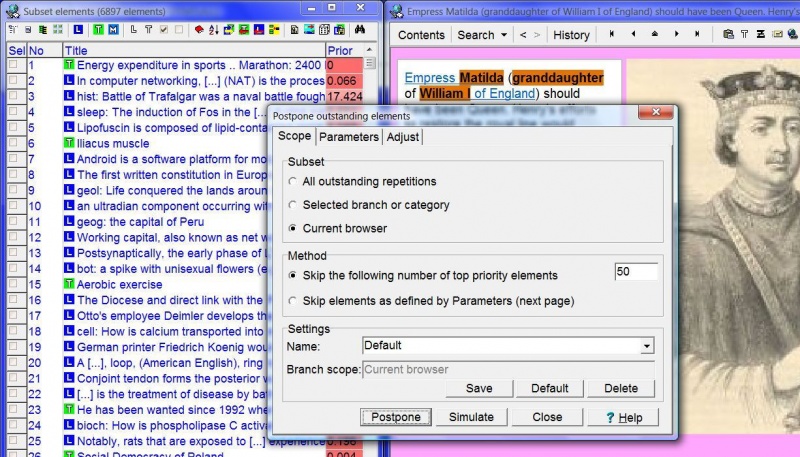Click the next element arrow in element window
The height and width of the screenshot is (457, 800).
(677, 34)
